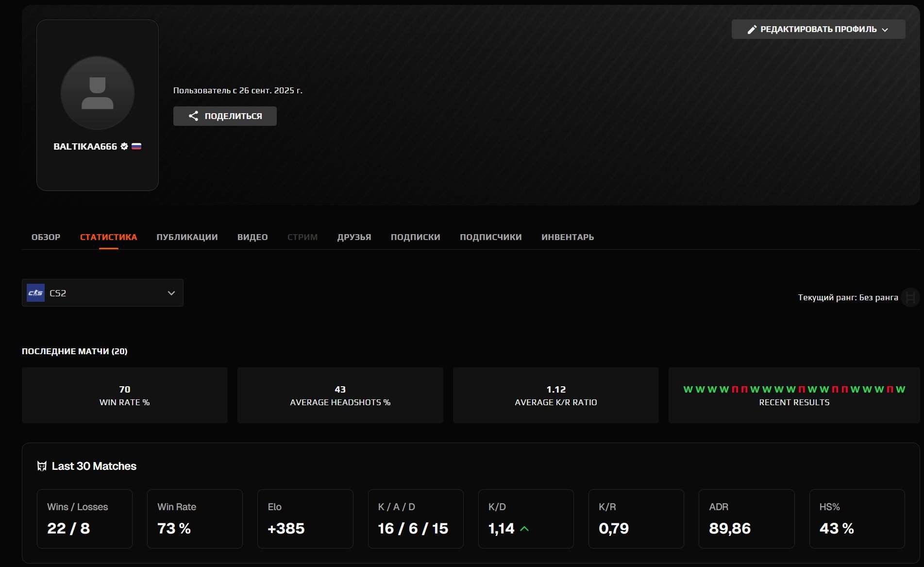Click the verified badge next to BALTIKAA666
The height and width of the screenshot is (567, 924).
124,146
